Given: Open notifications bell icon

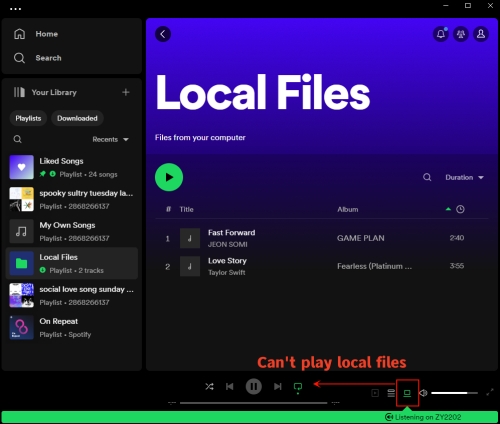Looking at the screenshot, I should click(441, 34).
